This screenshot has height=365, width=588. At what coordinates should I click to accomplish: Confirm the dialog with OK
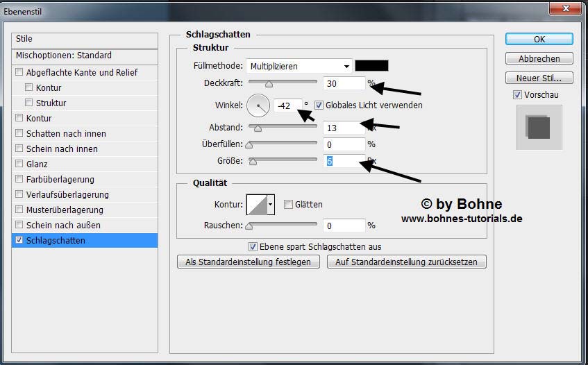pos(539,40)
